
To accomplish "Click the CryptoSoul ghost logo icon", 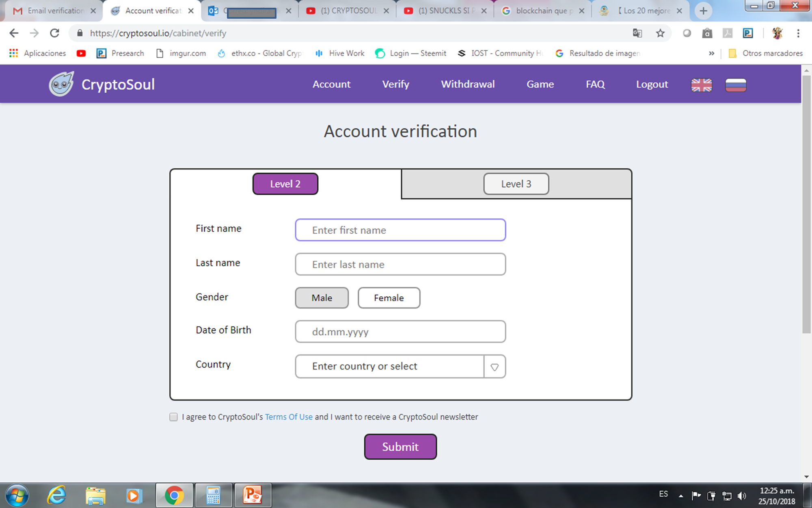I will click(61, 84).
